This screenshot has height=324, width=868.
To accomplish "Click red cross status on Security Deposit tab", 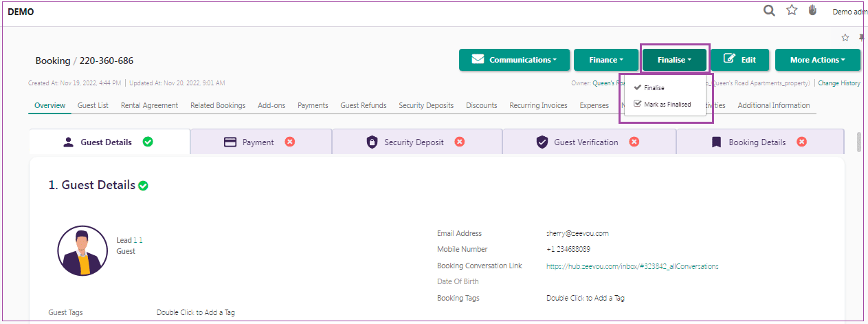I will coord(460,142).
